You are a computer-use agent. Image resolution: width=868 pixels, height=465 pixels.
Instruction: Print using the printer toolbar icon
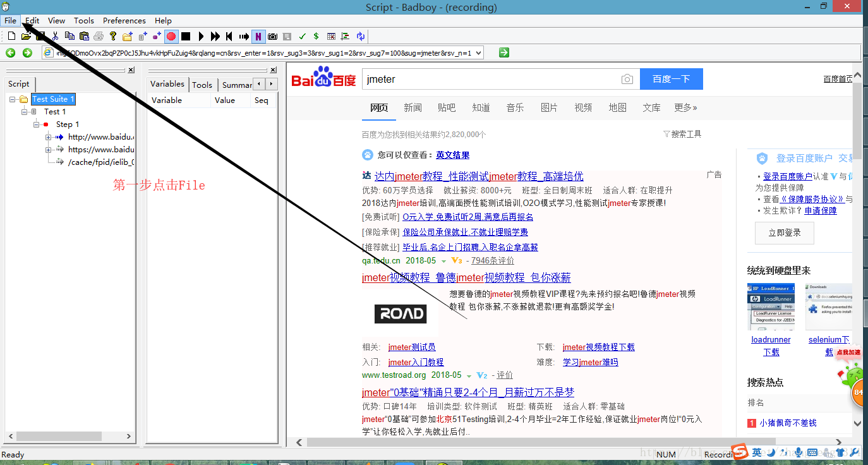pos(99,36)
